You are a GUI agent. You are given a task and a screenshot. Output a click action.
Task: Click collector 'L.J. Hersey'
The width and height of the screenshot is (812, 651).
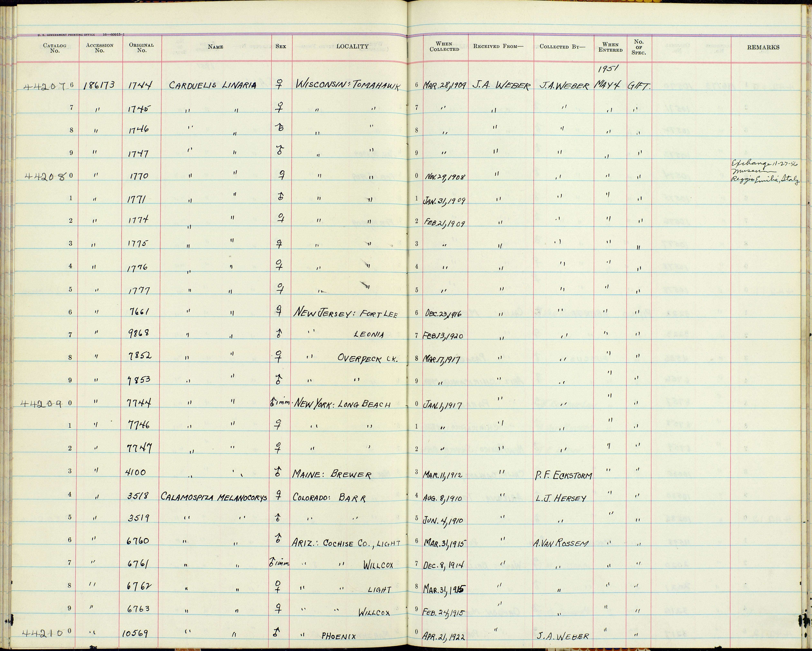561,498
